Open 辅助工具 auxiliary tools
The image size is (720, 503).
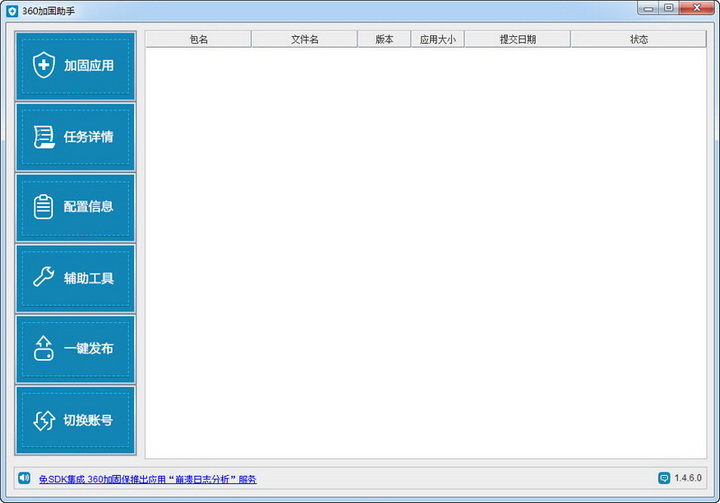75,278
